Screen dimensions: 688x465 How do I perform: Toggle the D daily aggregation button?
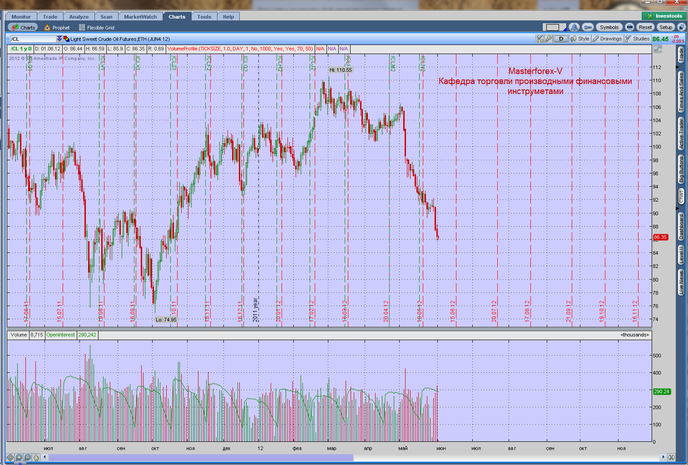tap(561, 39)
